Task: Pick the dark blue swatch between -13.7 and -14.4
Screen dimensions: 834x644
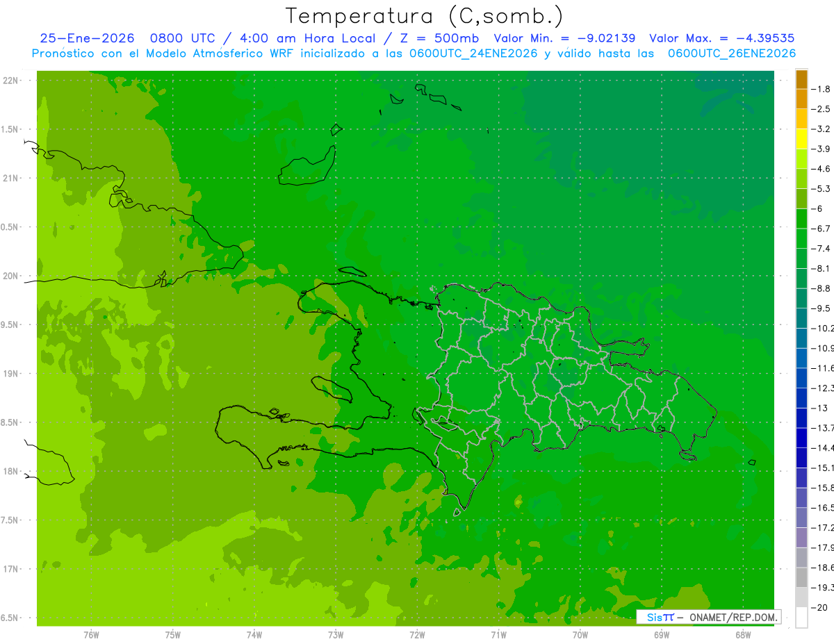Action: (x=801, y=438)
